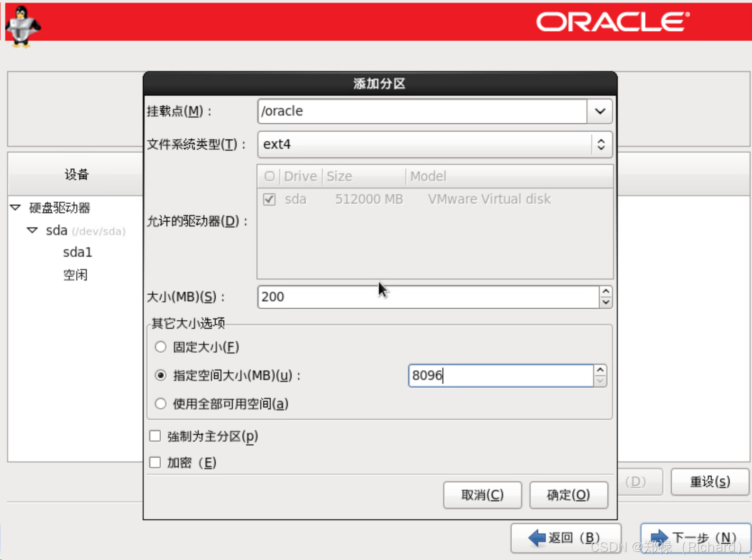The width and height of the screenshot is (752, 560).
Task: Click the Reset (s) button
Action: [710, 482]
